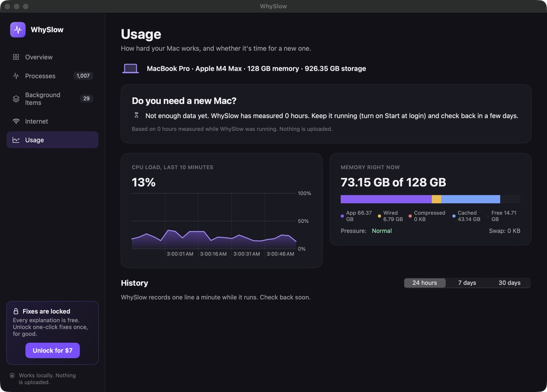
Task: Click the Background Items layers icon
Action: coord(16,98)
